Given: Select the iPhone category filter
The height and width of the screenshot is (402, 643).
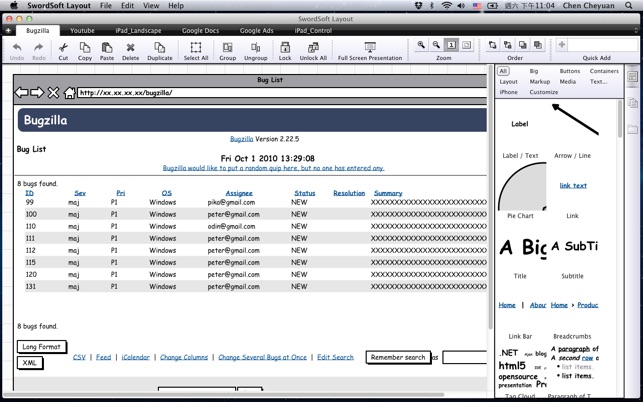Looking at the screenshot, I should [x=508, y=92].
